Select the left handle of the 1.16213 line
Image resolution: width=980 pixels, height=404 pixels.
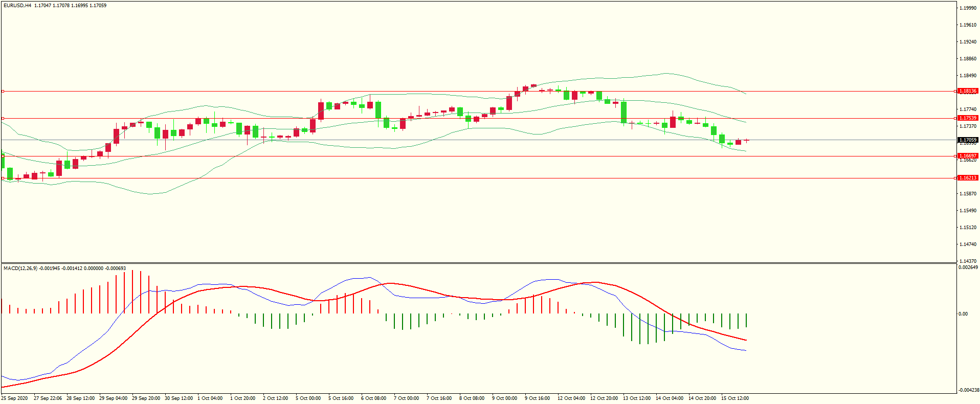point(3,178)
